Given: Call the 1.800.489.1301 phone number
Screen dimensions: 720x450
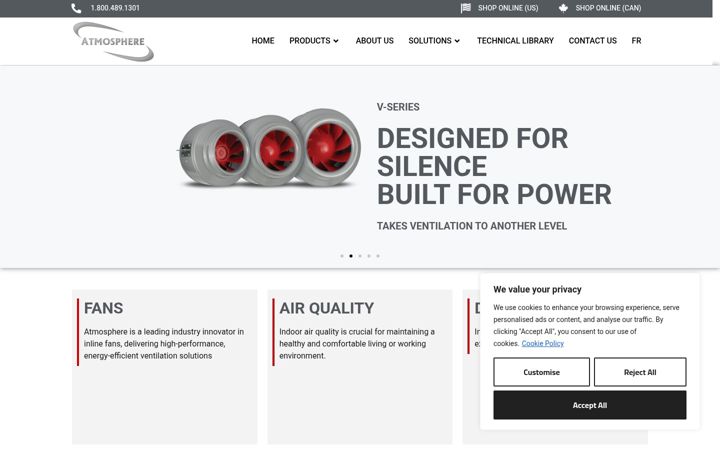Looking at the screenshot, I should pyautogui.click(x=115, y=8).
